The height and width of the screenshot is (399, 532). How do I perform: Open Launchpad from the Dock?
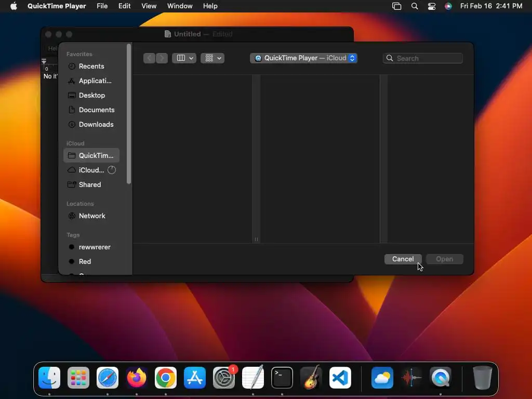pyautogui.click(x=78, y=378)
